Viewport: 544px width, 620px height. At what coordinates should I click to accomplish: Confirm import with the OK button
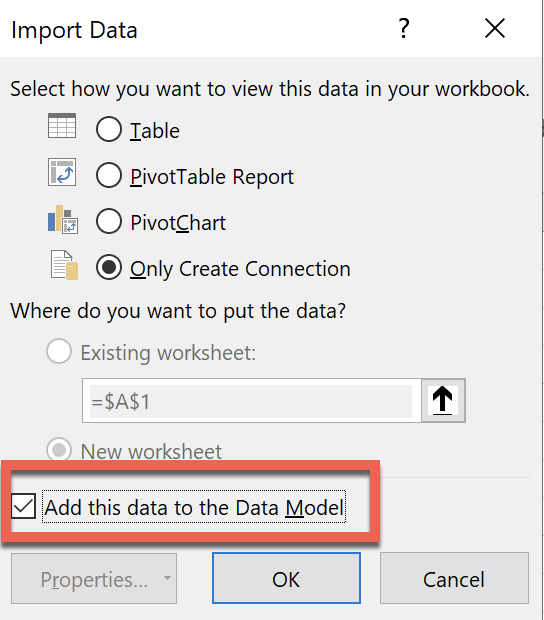pos(286,578)
